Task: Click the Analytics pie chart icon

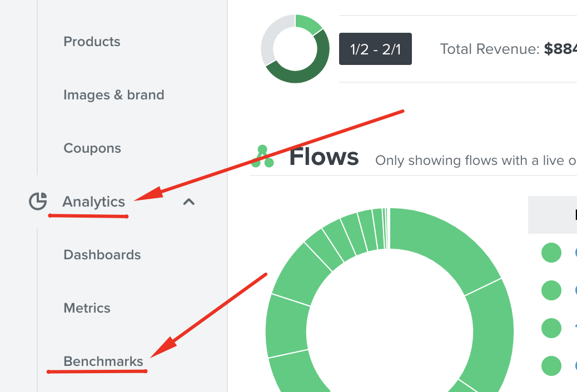Action: pyautogui.click(x=38, y=202)
